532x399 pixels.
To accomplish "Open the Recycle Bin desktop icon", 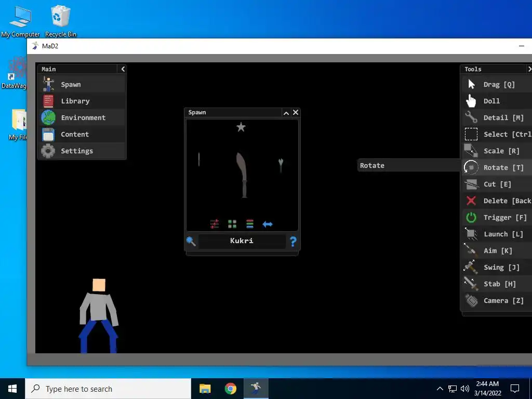I will [60, 20].
